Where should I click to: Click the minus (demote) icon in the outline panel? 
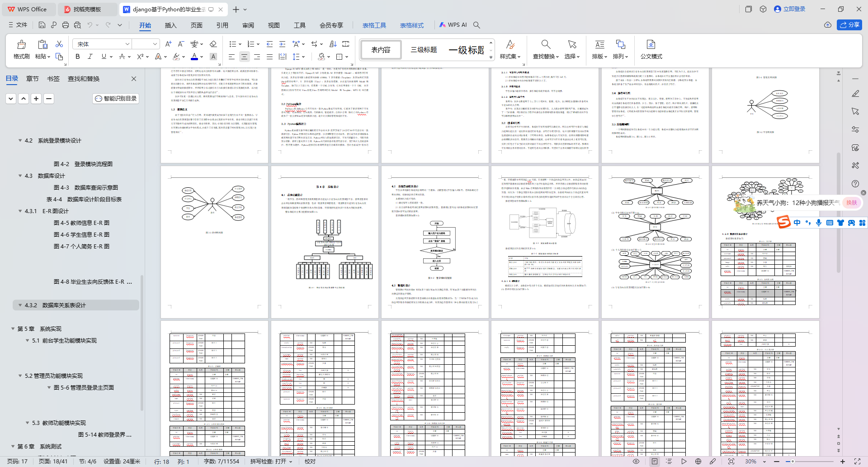pyautogui.click(x=49, y=98)
